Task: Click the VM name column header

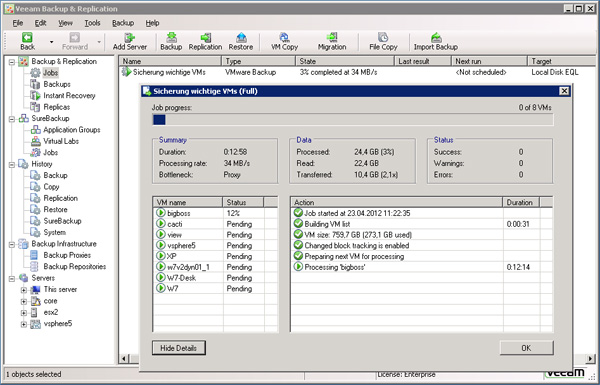Action: (x=188, y=202)
